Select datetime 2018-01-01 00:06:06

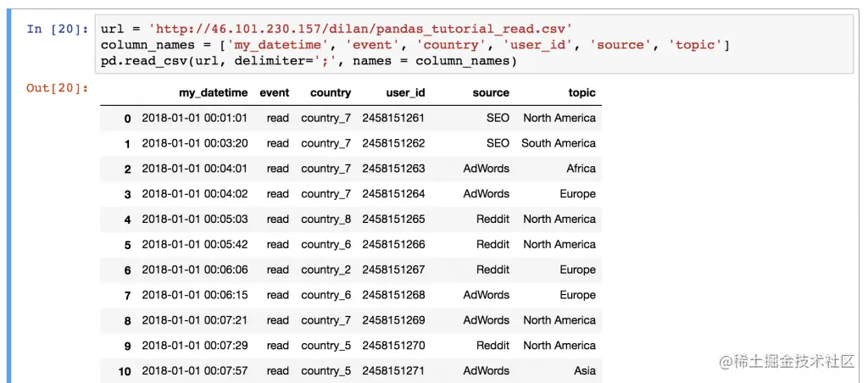pyautogui.click(x=195, y=269)
